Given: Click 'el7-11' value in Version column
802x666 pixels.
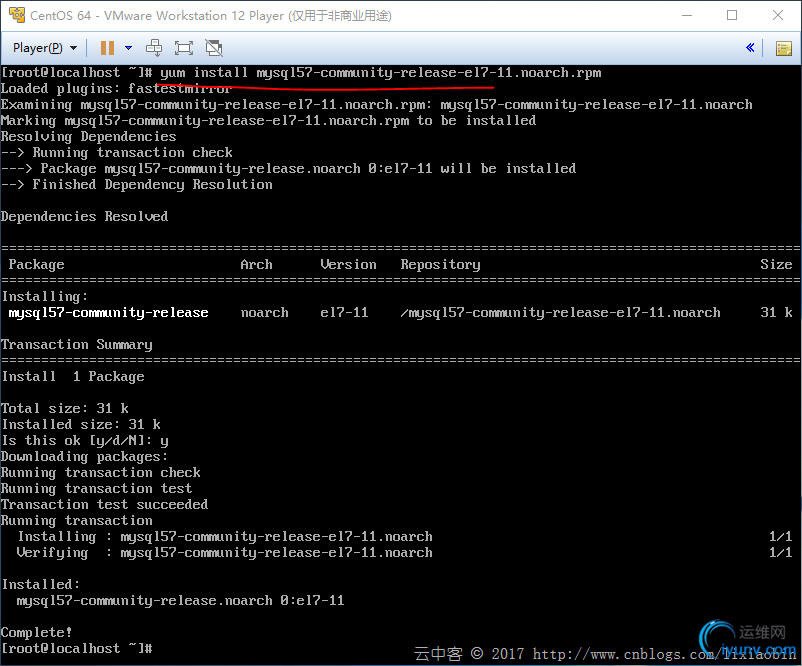Looking at the screenshot, I should click(344, 313).
